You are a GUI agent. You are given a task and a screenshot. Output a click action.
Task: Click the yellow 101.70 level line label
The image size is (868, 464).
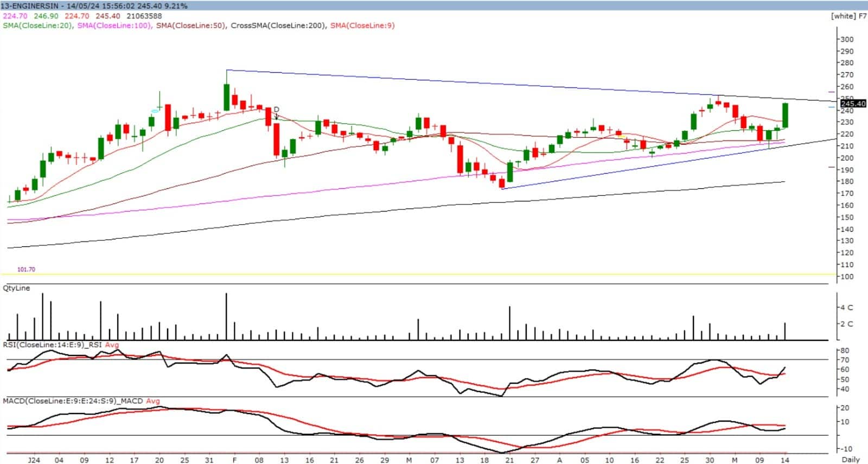coord(26,269)
